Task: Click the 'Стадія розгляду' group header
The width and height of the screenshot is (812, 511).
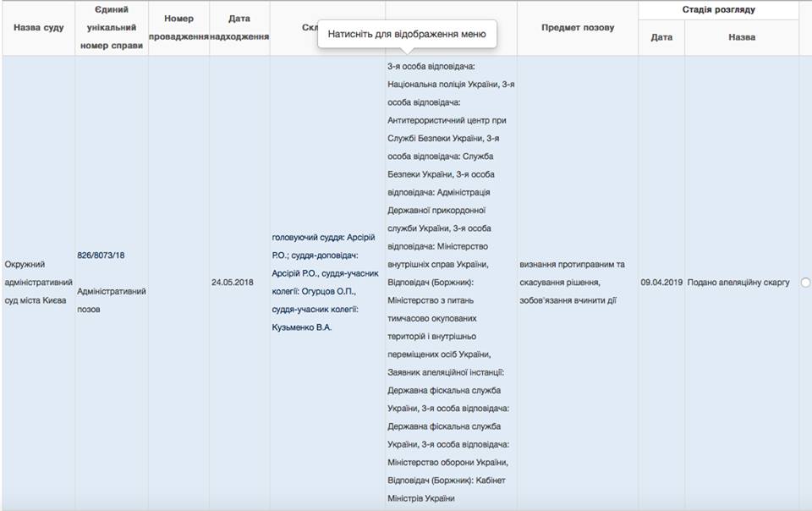Action: 718,10
